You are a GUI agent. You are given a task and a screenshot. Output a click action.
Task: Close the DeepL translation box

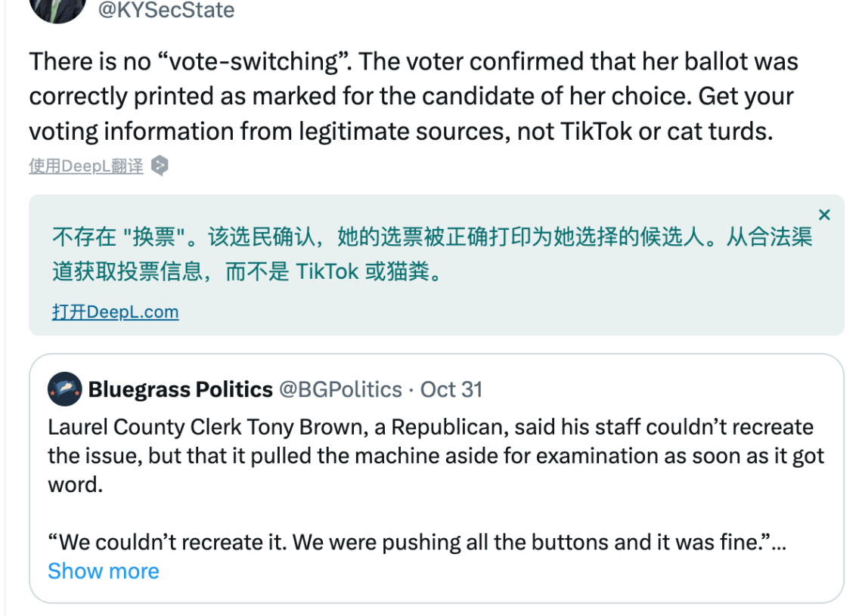824,215
